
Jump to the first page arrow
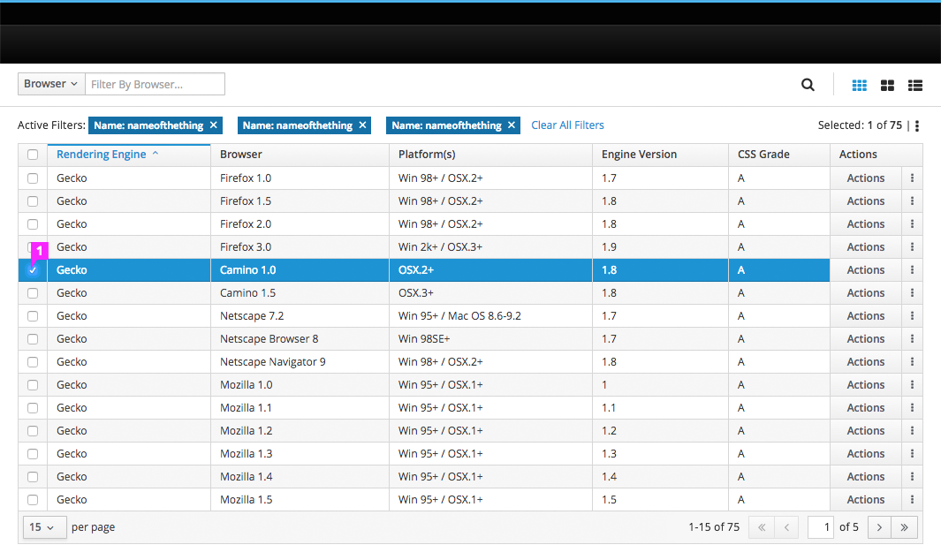coord(762,527)
